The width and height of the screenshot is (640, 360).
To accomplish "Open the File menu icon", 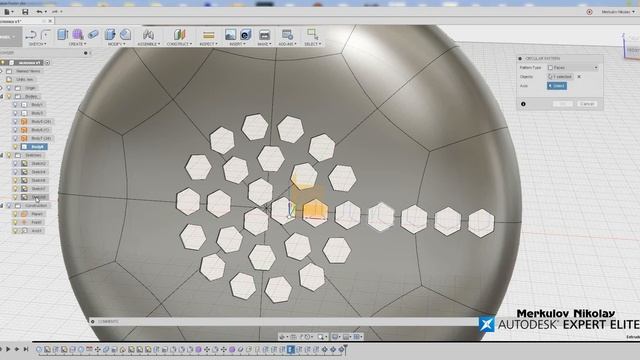I will coord(7,12).
